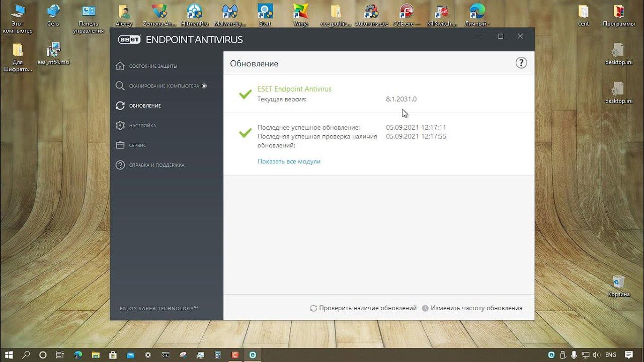Open the volume control in system tray
The height and width of the screenshot is (362, 644).
tap(597, 355)
